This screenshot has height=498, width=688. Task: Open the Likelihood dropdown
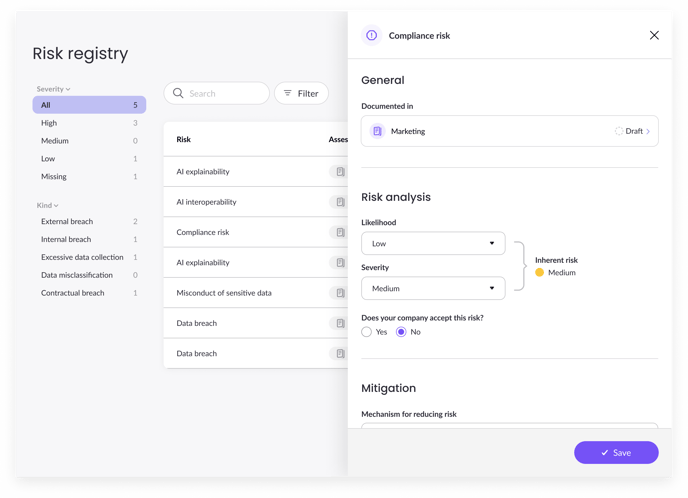pos(433,243)
